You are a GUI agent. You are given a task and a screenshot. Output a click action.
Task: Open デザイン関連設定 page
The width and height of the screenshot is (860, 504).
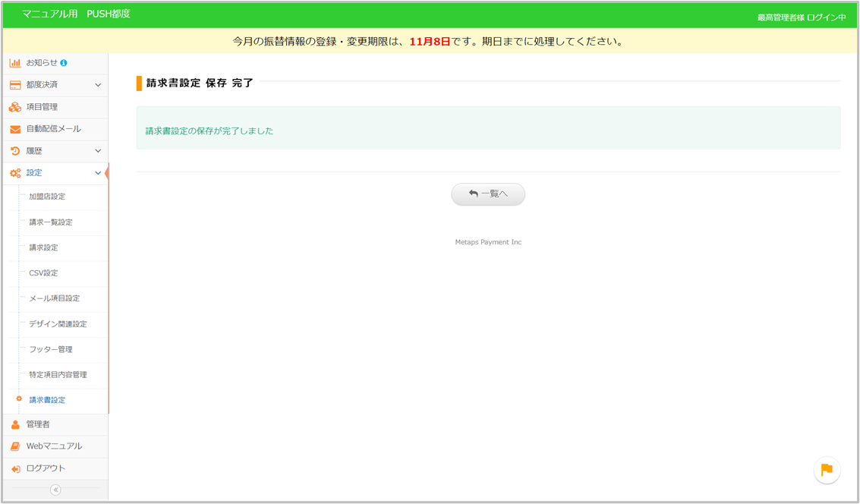point(58,324)
